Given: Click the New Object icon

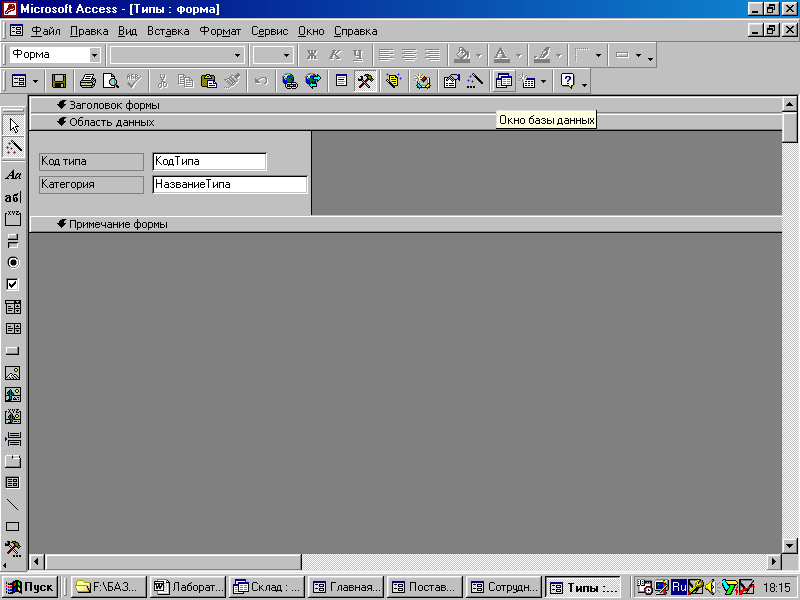Looking at the screenshot, I should [x=527, y=81].
